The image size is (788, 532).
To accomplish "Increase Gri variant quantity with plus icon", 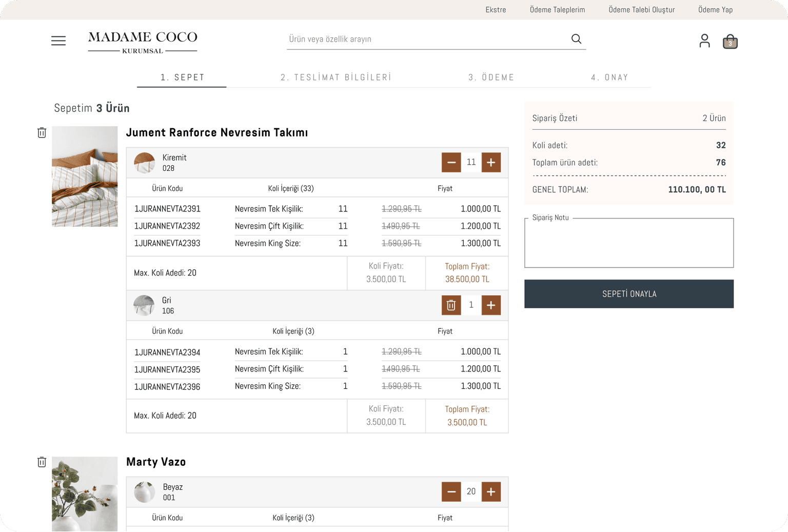I will click(491, 305).
